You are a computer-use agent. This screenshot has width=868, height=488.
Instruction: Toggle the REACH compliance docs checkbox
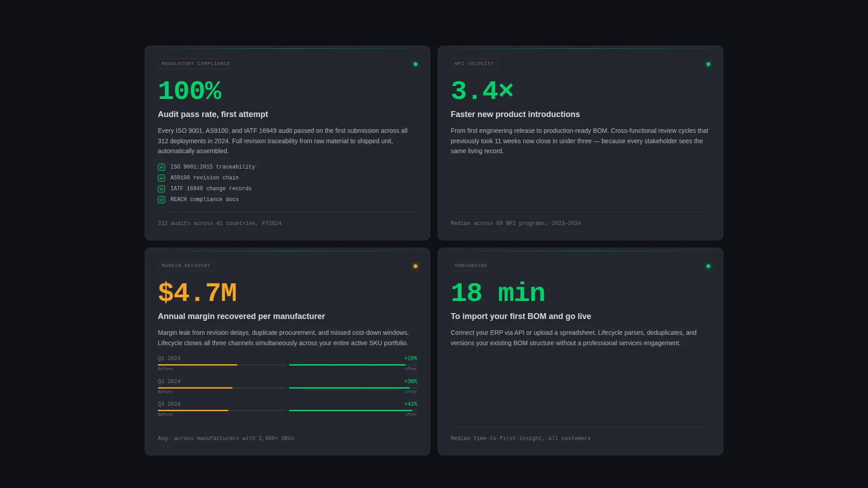click(161, 200)
